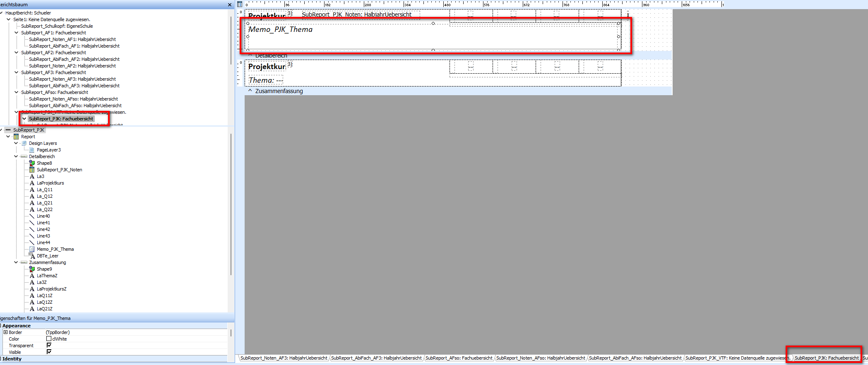Click the SubReport_PJK_Noten subreport icon
The image size is (868, 365).
32,170
